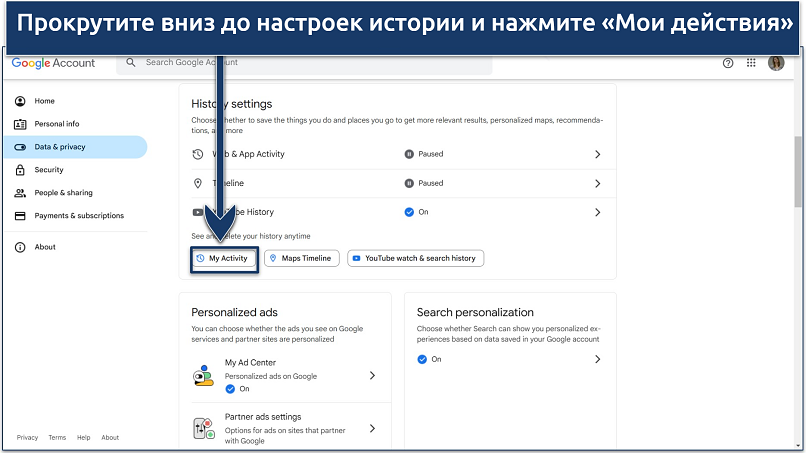806x453 pixels.
Task: Click the About info icon in sidebar
Action: 20,247
